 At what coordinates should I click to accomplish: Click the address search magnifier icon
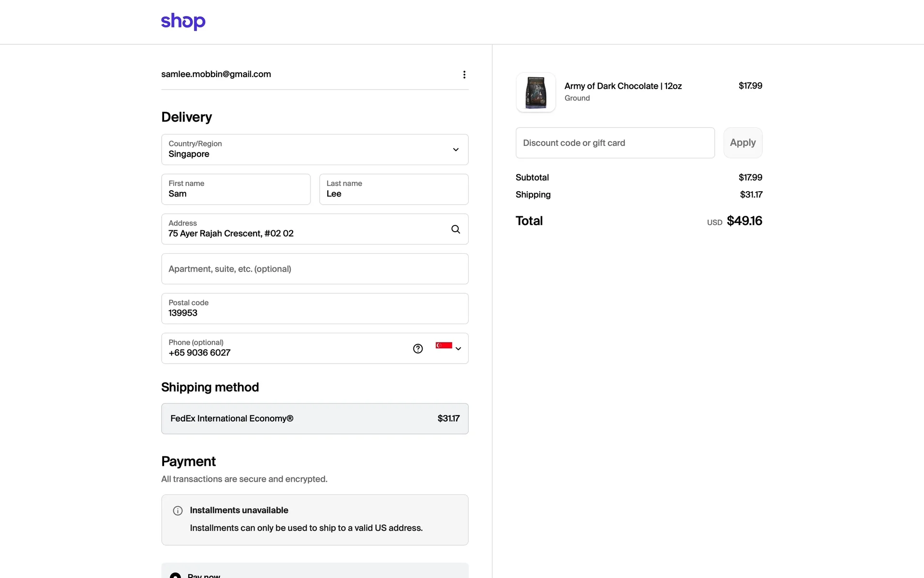(x=455, y=229)
